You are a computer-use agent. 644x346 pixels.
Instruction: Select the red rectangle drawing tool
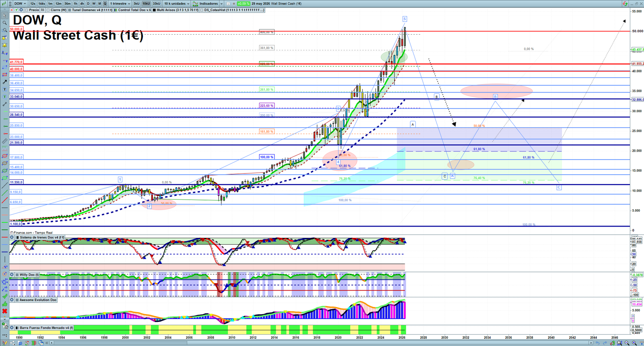(4, 75)
